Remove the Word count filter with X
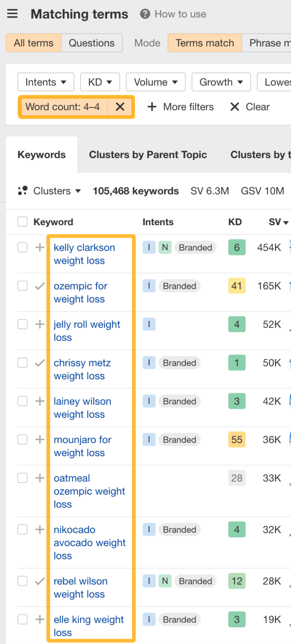Image resolution: width=291 pixels, height=644 pixels. coord(120,107)
